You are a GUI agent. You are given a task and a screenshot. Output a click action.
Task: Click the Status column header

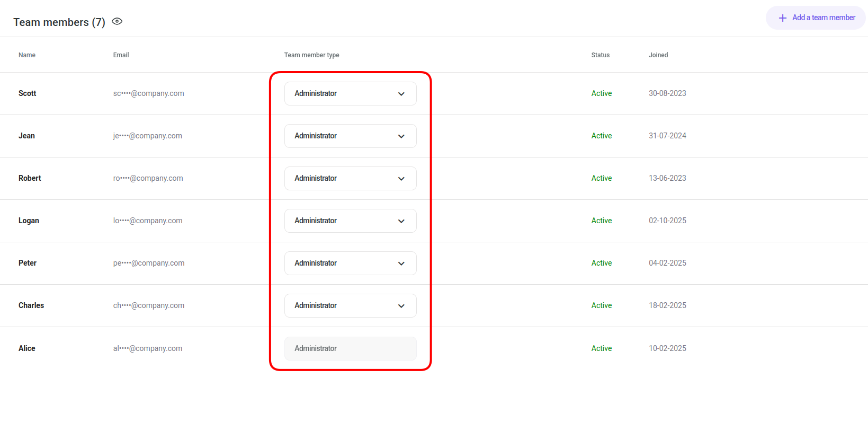point(600,55)
